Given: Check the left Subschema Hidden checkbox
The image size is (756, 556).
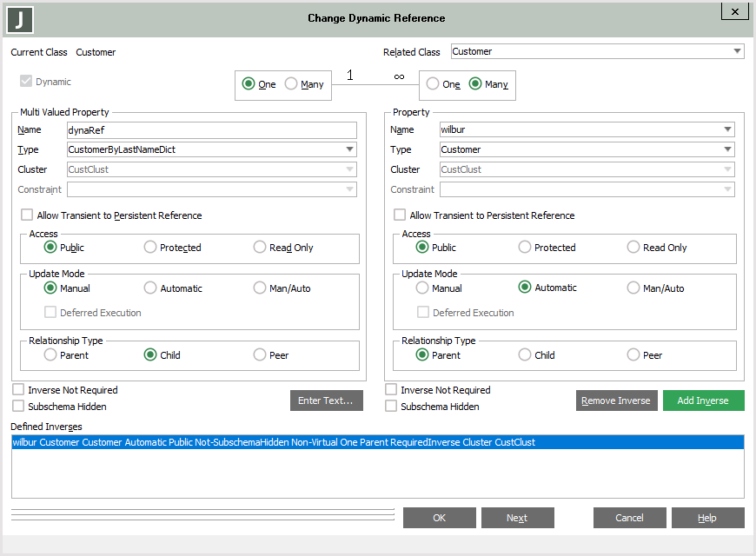Looking at the screenshot, I should coord(18,406).
